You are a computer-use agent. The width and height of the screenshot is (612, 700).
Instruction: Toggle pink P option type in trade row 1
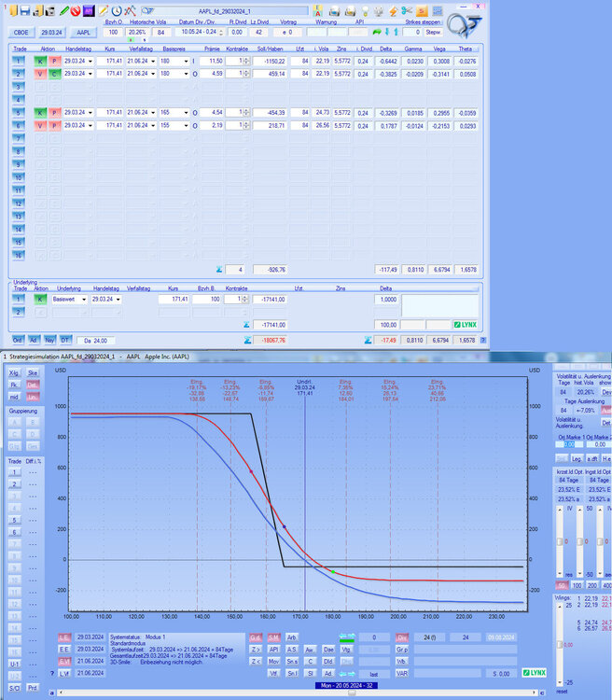pyautogui.click(x=54, y=62)
